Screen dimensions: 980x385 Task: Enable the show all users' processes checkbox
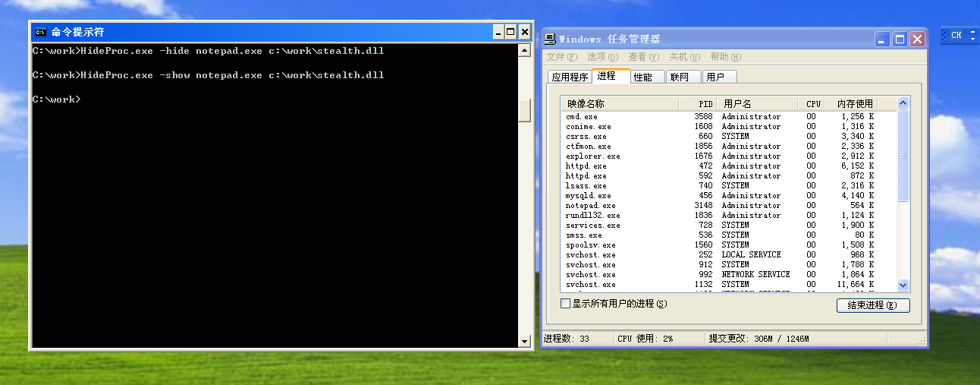click(x=564, y=304)
